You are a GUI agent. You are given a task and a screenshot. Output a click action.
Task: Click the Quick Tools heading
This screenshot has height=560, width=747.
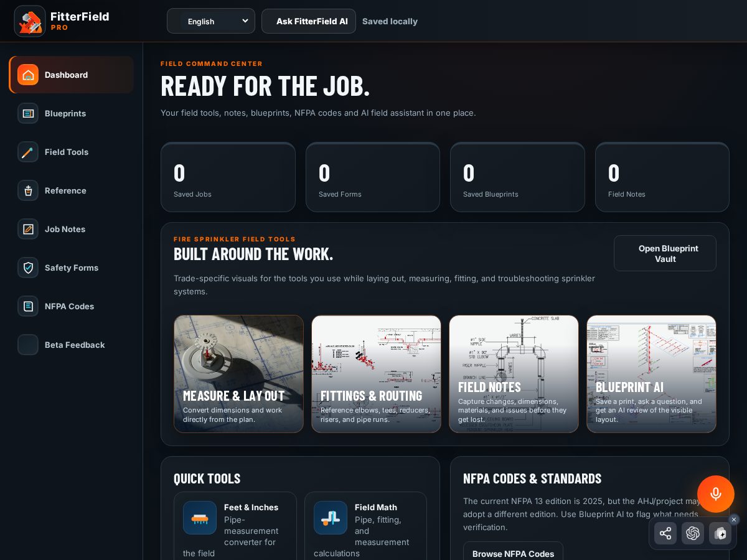[207, 478]
